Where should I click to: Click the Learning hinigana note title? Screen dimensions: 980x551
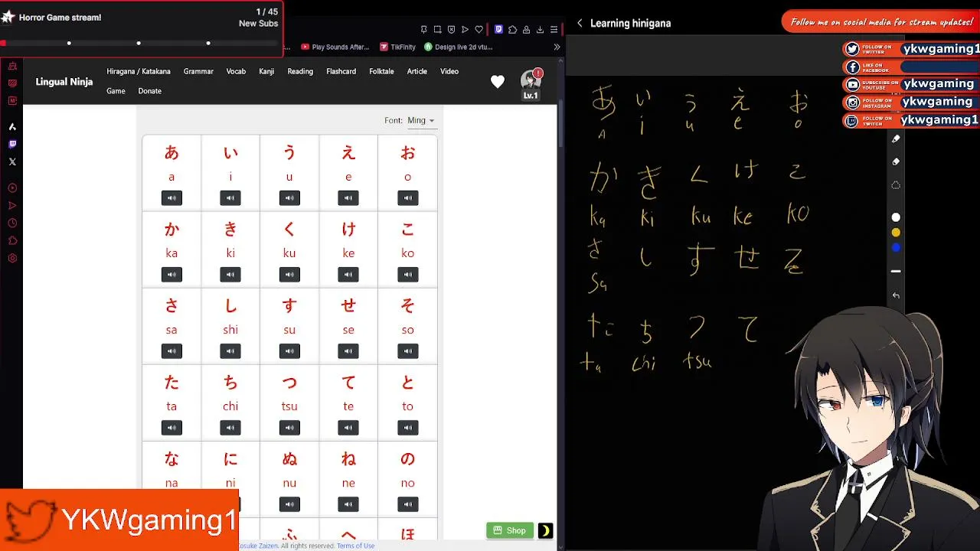(x=630, y=23)
